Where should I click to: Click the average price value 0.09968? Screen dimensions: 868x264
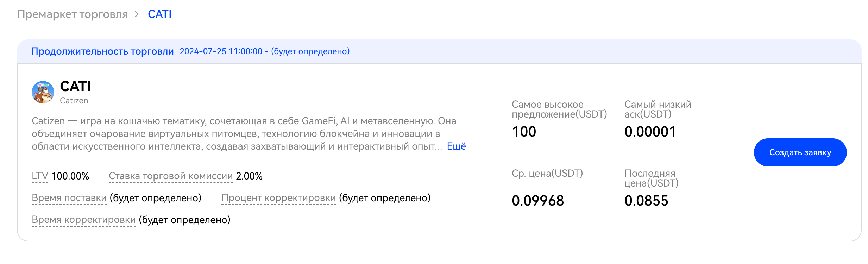(x=538, y=201)
